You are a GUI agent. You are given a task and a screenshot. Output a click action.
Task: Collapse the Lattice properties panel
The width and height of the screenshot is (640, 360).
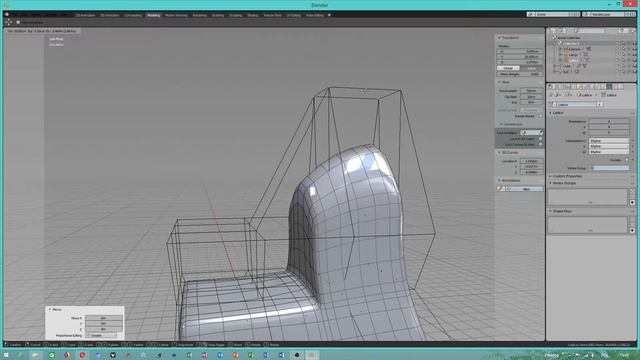(x=550, y=113)
